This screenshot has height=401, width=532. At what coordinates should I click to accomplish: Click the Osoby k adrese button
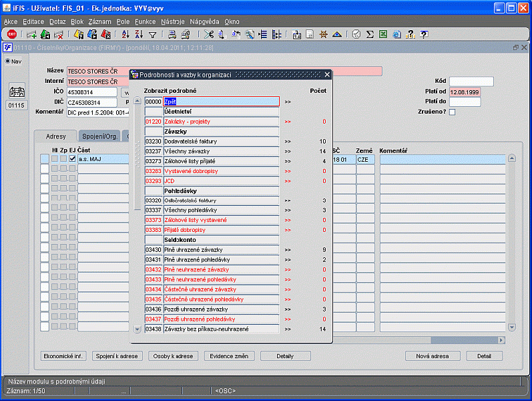[x=173, y=356]
